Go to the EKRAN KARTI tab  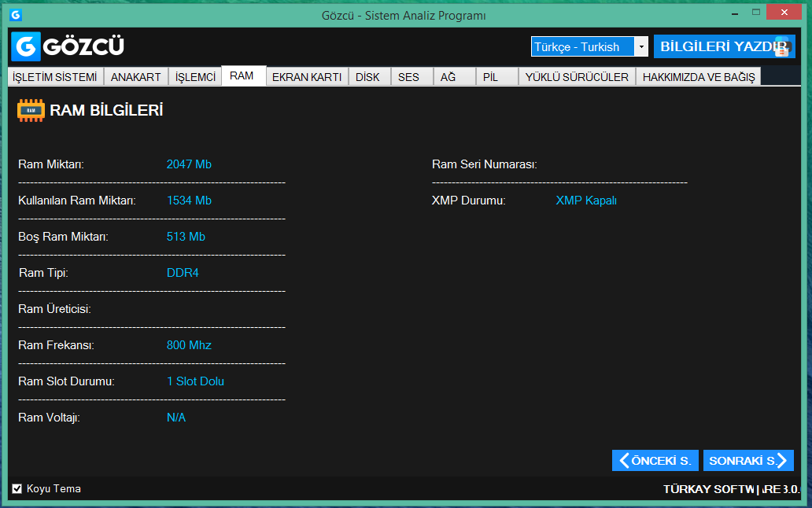(307, 77)
